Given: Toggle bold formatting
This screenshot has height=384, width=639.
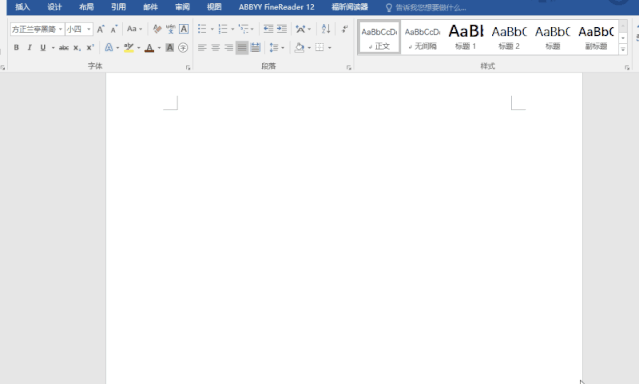Looking at the screenshot, I should pos(16,48).
